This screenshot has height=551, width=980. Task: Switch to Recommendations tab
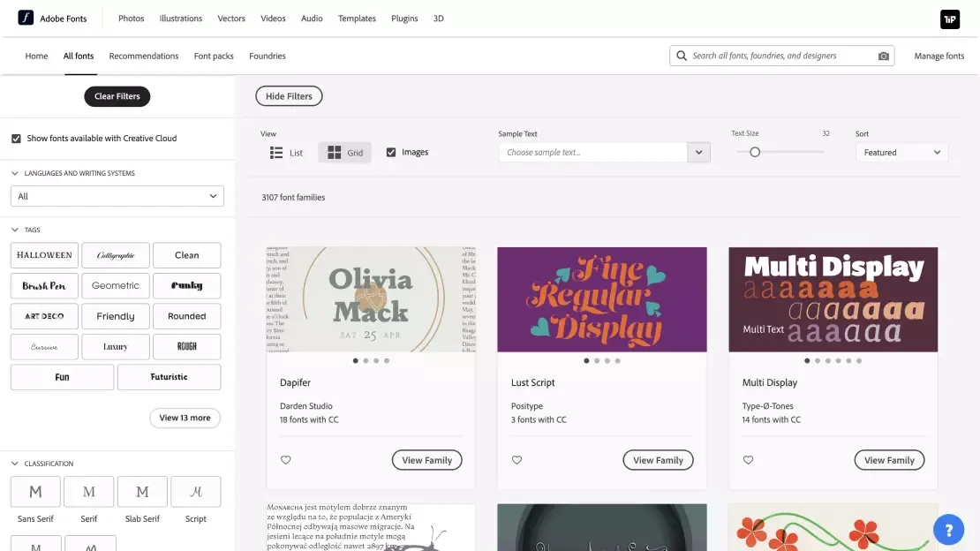(144, 56)
